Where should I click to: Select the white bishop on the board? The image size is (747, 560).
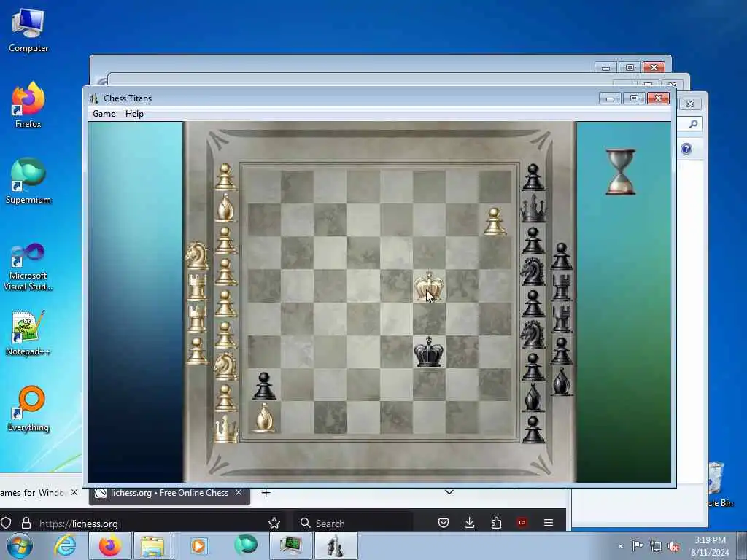tap(264, 418)
